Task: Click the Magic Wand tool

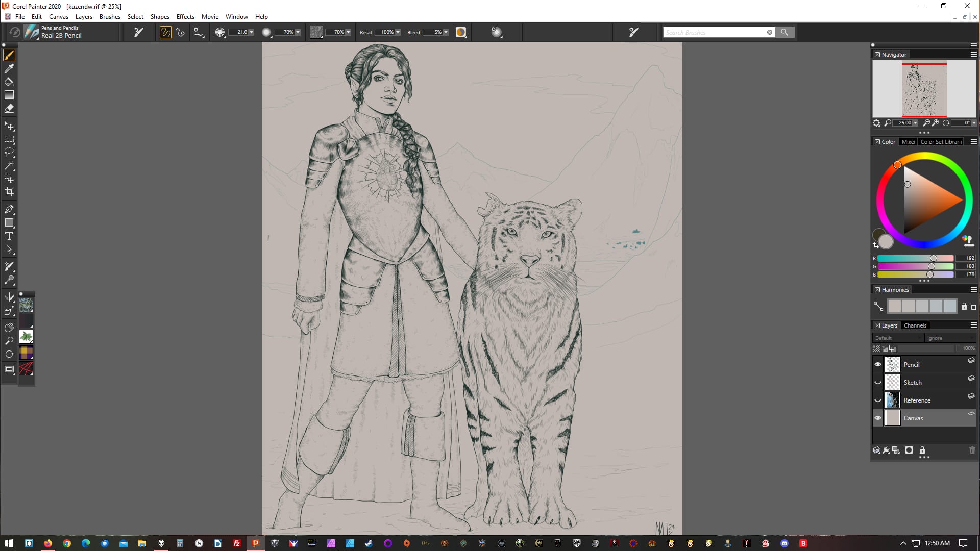Action: click(x=9, y=165)
